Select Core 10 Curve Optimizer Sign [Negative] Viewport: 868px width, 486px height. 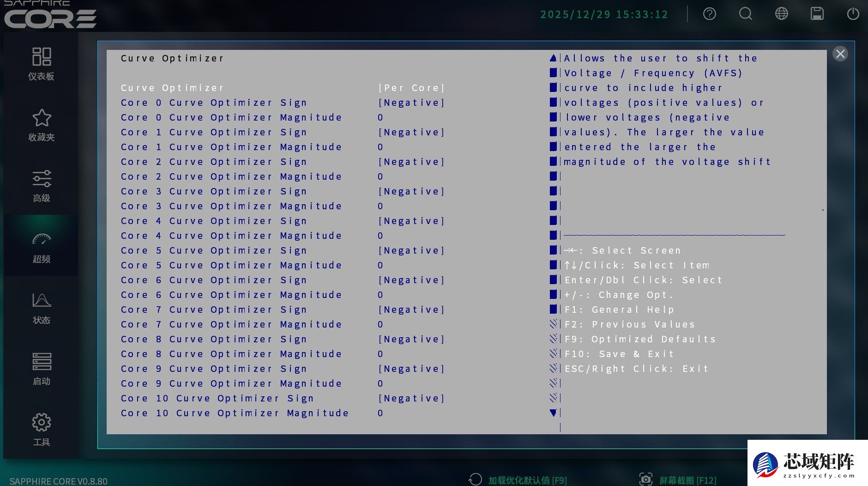point(411,398)
